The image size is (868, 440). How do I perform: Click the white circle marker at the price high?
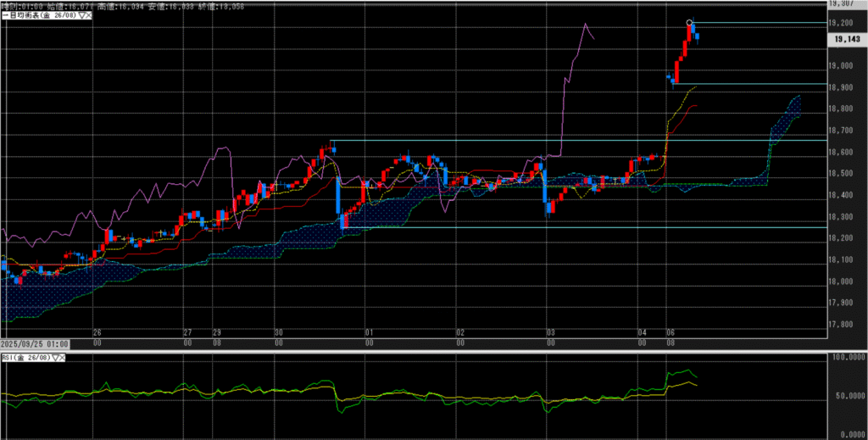(x=689, y=22)
